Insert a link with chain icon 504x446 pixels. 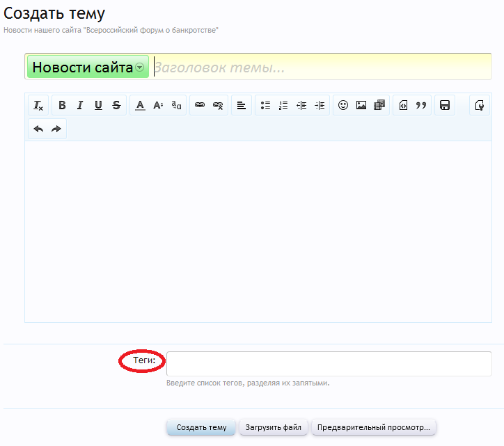click(200, 105)
